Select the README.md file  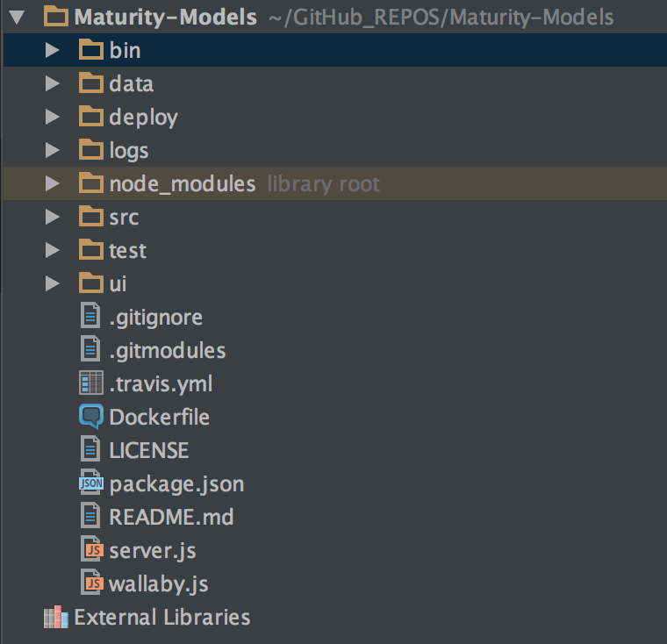(x=171, y=517)
